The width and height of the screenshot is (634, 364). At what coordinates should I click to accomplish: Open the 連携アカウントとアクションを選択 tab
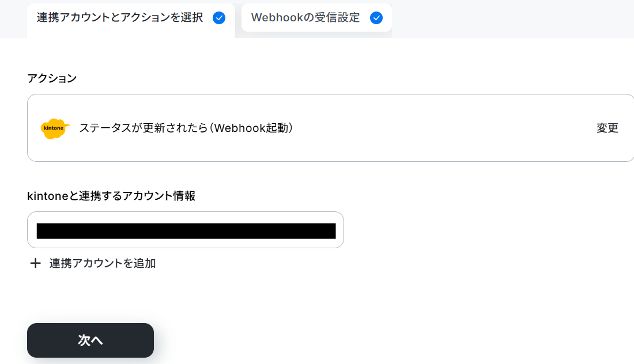click(x=131, y=20)
